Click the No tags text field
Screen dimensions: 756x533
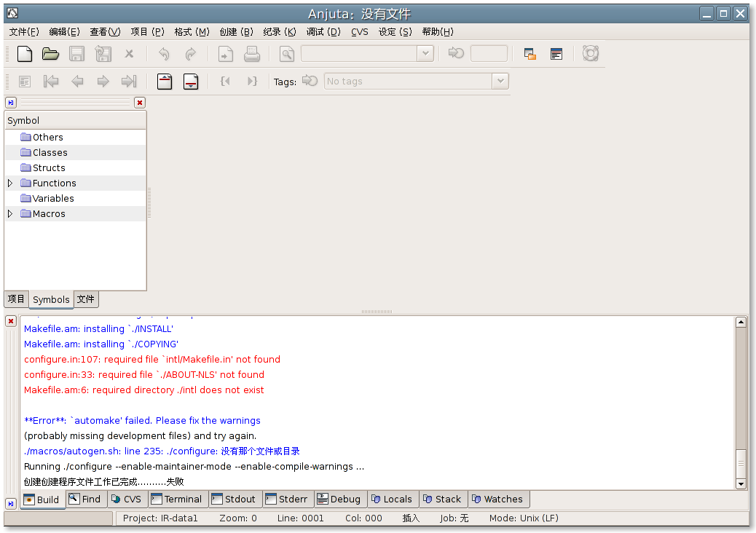pyautogui.click(x=409, y=81)
